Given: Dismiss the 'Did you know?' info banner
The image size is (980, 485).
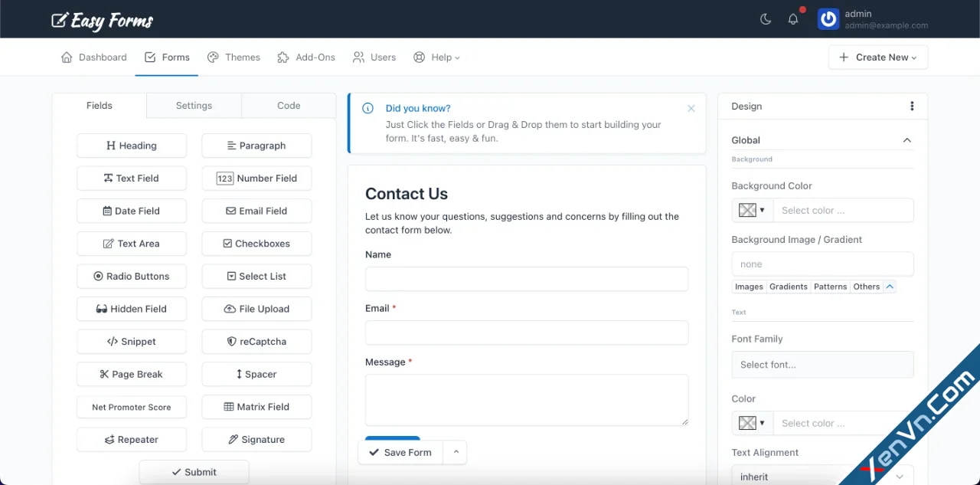Looking at the screenshot, I should tap(691, 109).
